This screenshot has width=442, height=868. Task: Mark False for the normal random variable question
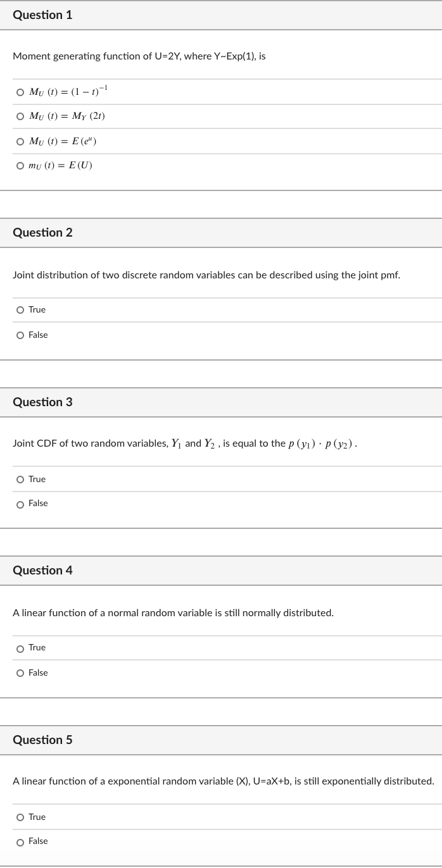point(20,673)
